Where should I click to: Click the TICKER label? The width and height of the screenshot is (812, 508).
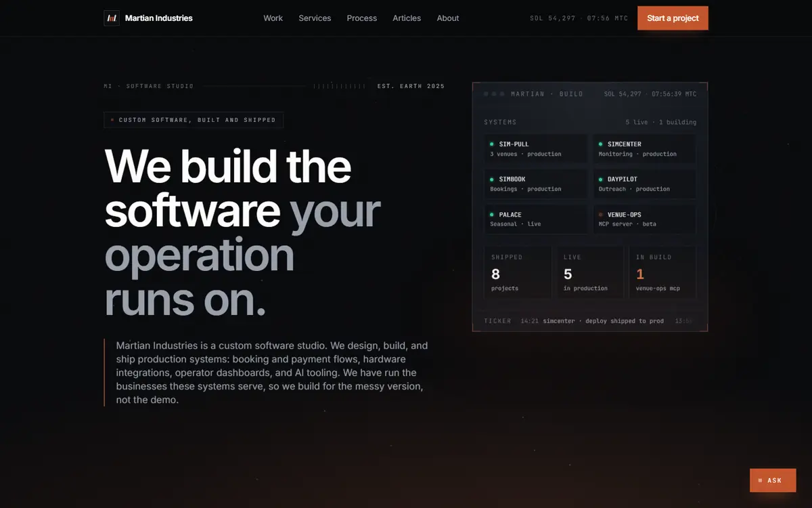[497, 321]
